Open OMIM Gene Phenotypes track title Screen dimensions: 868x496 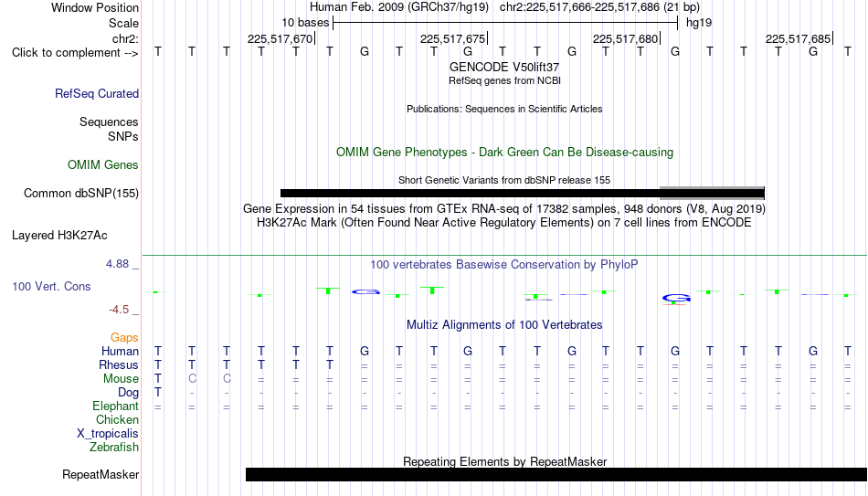(x=504, y=153)
